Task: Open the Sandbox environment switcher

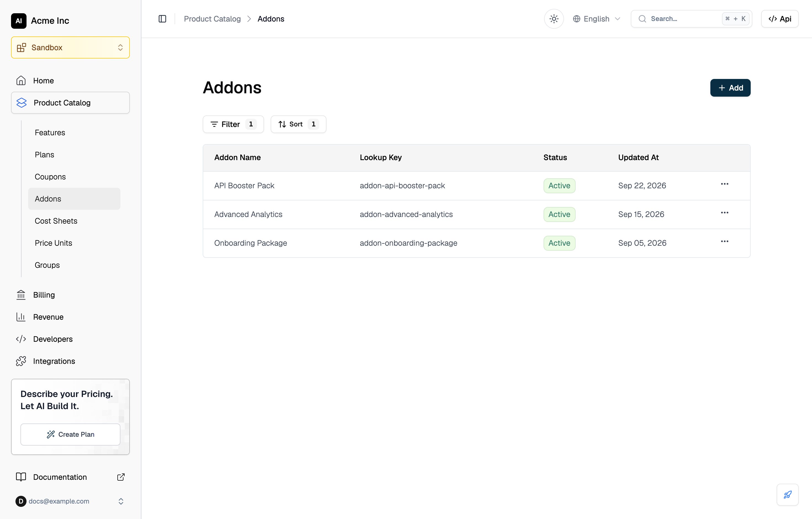Action: click(70, 47)
